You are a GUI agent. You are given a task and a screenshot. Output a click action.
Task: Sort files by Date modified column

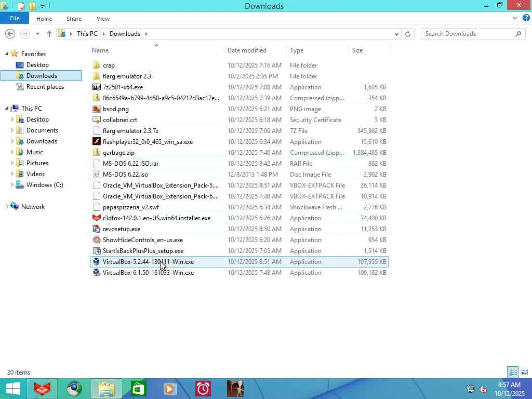pyautogui.click(x=255, y=50)
